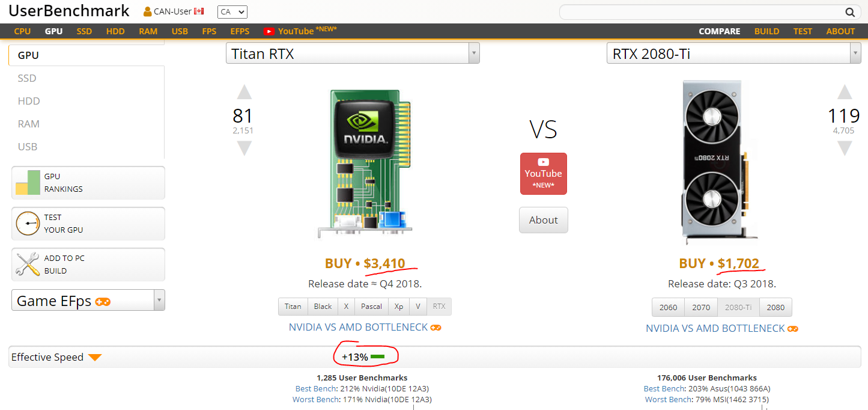Click the search magnifier icon
The width and height of the screenshot is (868, 410).
[x=850, y=12]
